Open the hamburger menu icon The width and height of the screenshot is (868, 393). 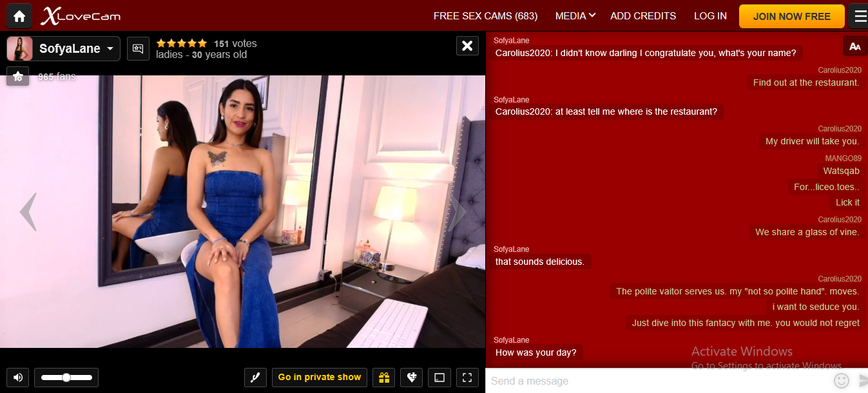pyautogui.click(x=860, y=16)
